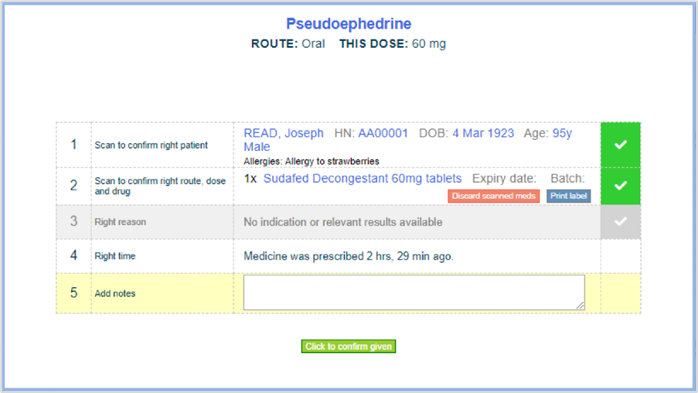This screenshot has width=698, height=393.
Task: Click age value 95y
Action: click(562, 134)
